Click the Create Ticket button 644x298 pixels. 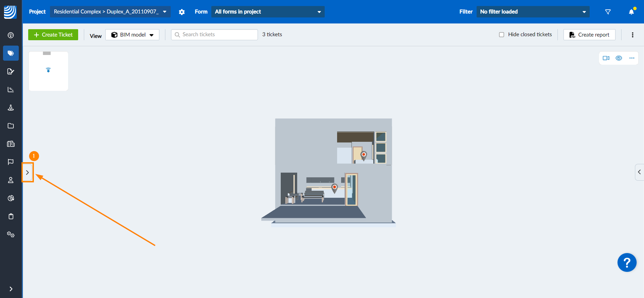[x=53, y=35]
